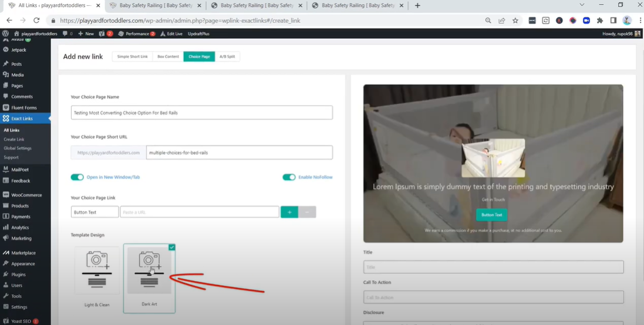The height and width of the screenshot is (325, 644).
Task: Click the Button Text input field
Action: pyautogui.click(x=95, y=212)
